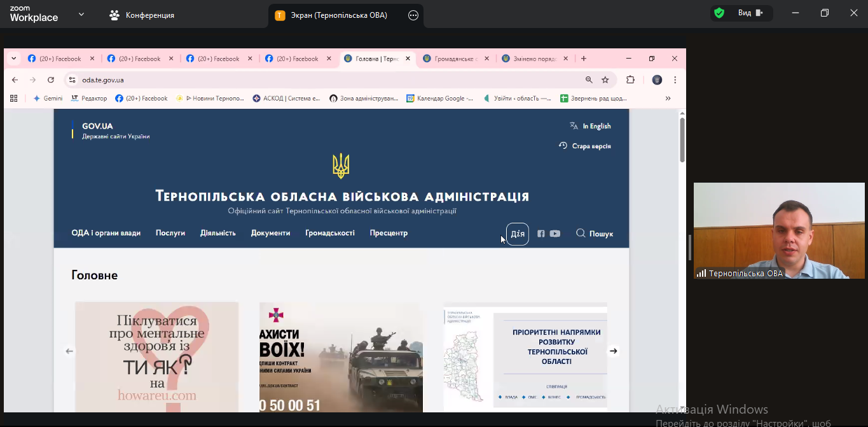Click the Пошук magnifier search icon

point(581,233)
